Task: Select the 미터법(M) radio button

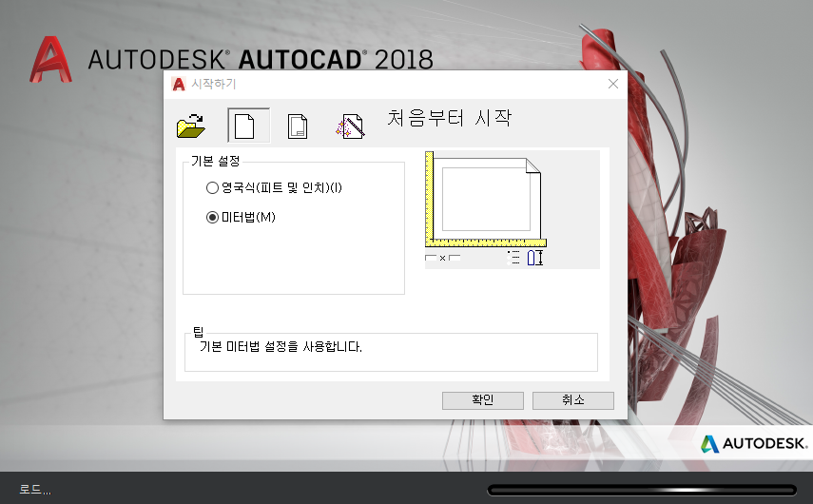Action: click(212, 217)
